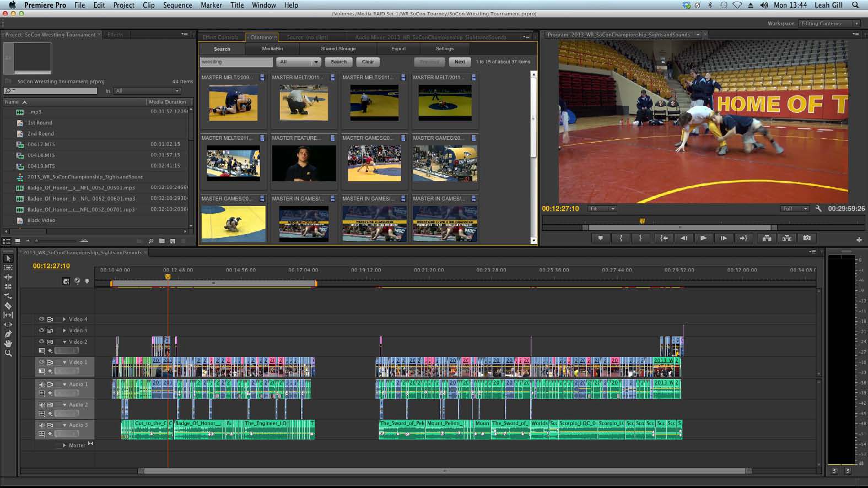Click the Clear button in search panel
The height and width of the screenshot is (488, 868).
click(x=368, y=62)
